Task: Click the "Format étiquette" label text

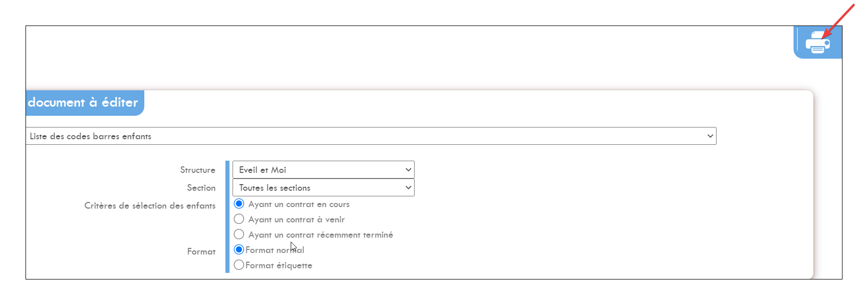Action: [278, 265]
